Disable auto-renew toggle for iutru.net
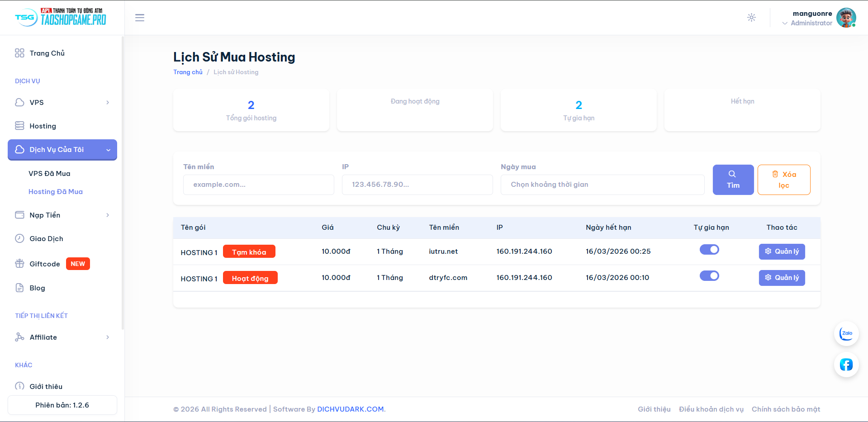This screenshot has height=422, width=868. pos(709,250)
